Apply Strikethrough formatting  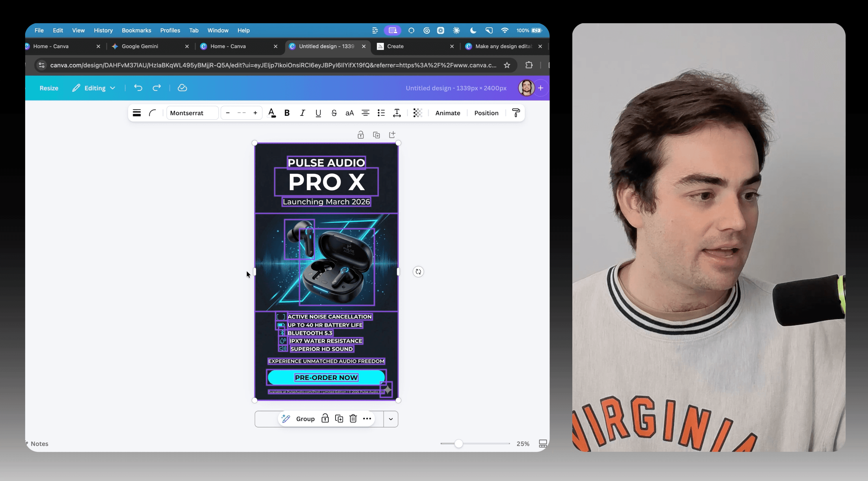coord(334,113)
